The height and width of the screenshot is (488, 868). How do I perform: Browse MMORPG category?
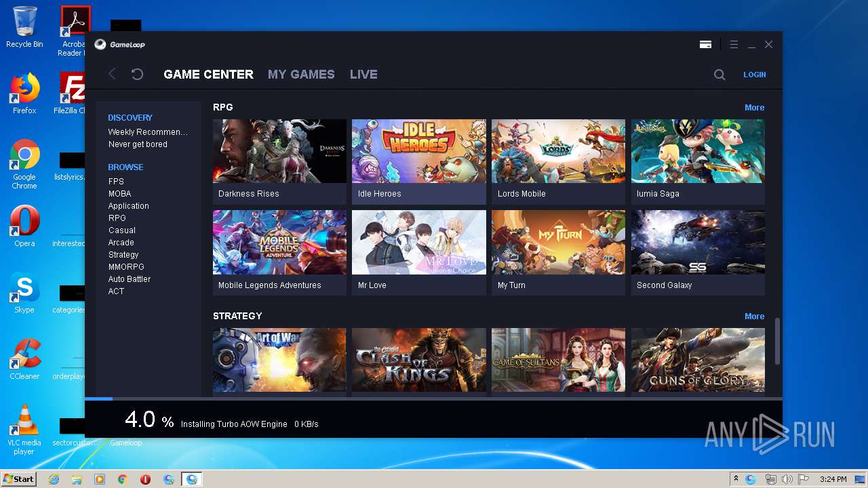126,267
